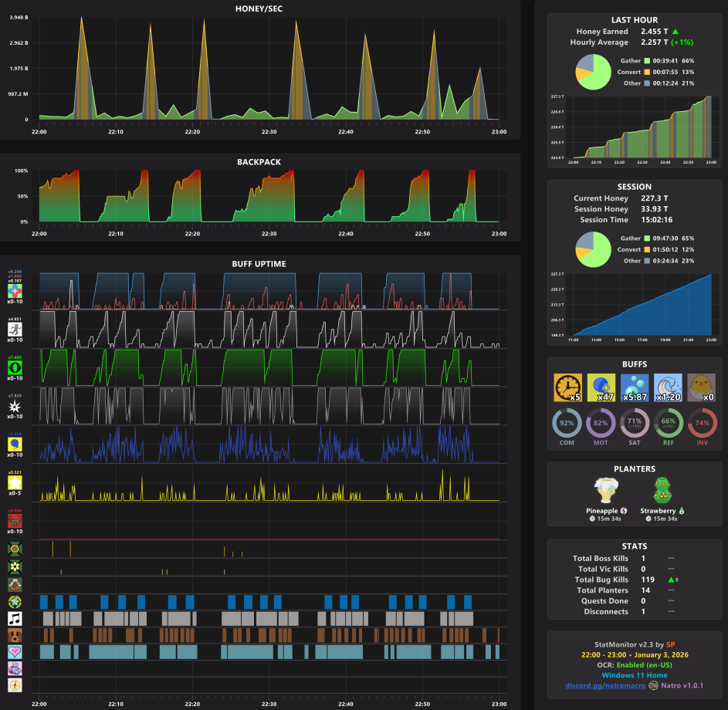Viewport: 728px width, 710px height.
Task: Click the Session Gather green legend swatch
Action: click(647, 238)
